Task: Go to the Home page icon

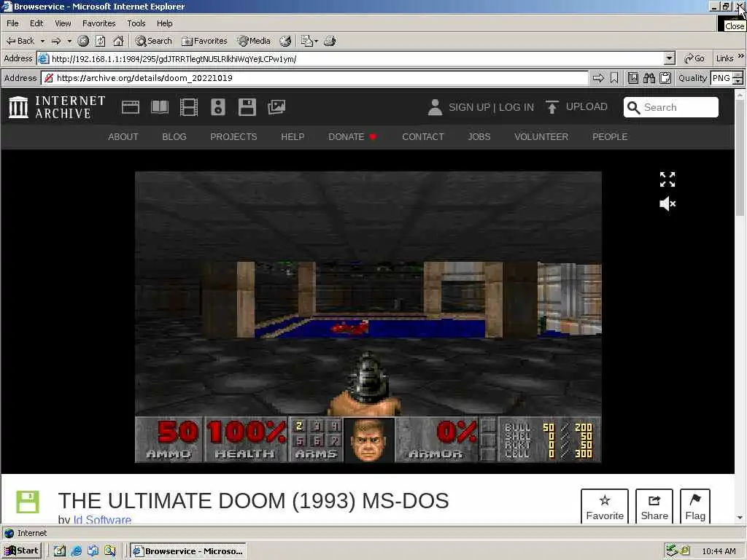Action: pyautogui.click(x=118, y=41)
